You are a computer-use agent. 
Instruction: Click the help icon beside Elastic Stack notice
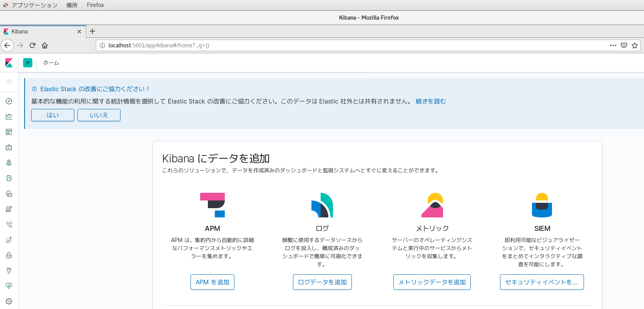pyautogui.click(x=34, y=89)
